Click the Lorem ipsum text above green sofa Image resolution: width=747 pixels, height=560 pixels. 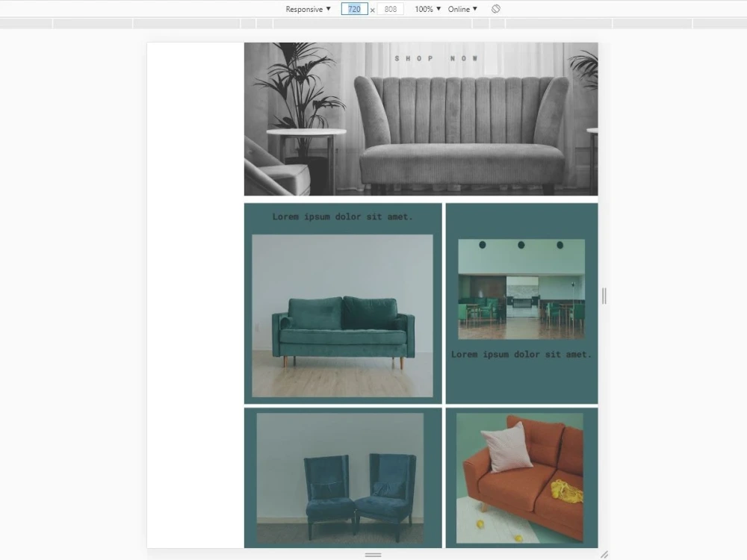(x=343, y=217)
